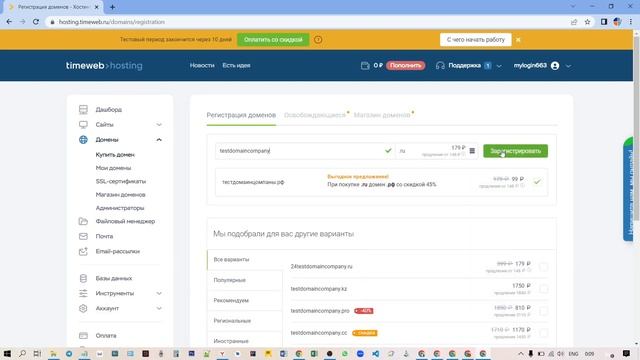Open Есть идея link in header

[x=236, y=65]
